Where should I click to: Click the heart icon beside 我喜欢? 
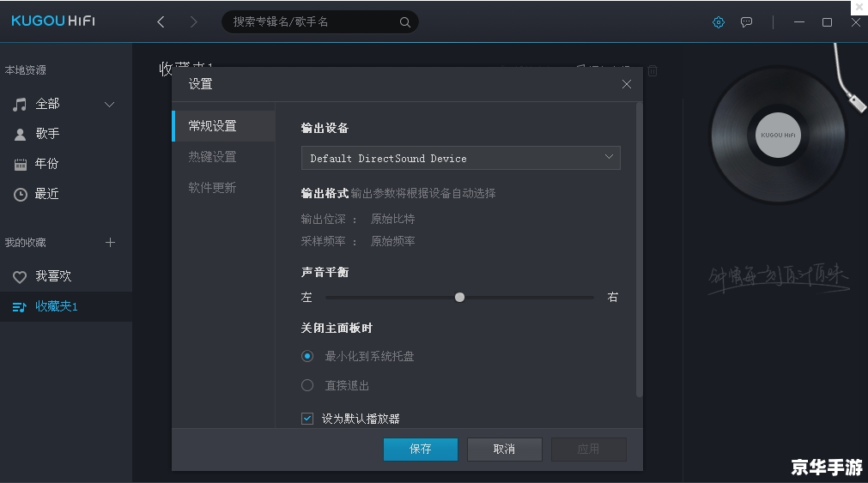(x=20, y=276)
